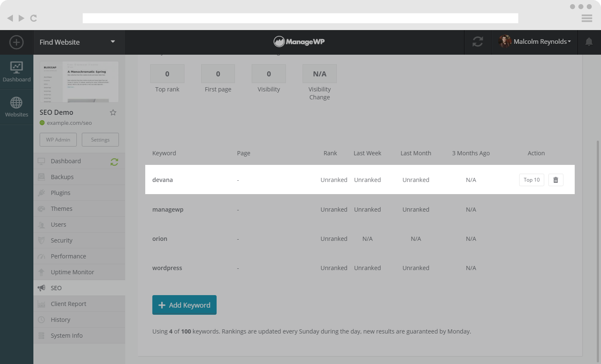Select the SEO menu item
Screen dimensions: 601x364
79,288
